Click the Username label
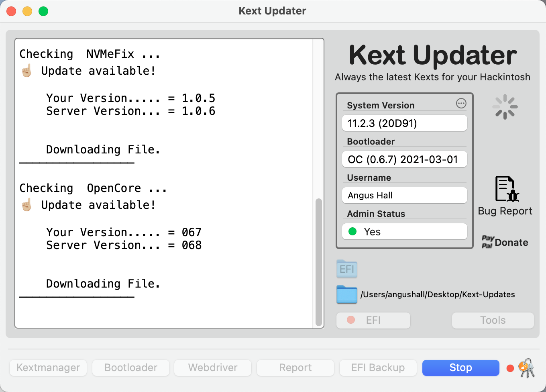The height and width of the screenshot is (392, 546). point(369,178)
